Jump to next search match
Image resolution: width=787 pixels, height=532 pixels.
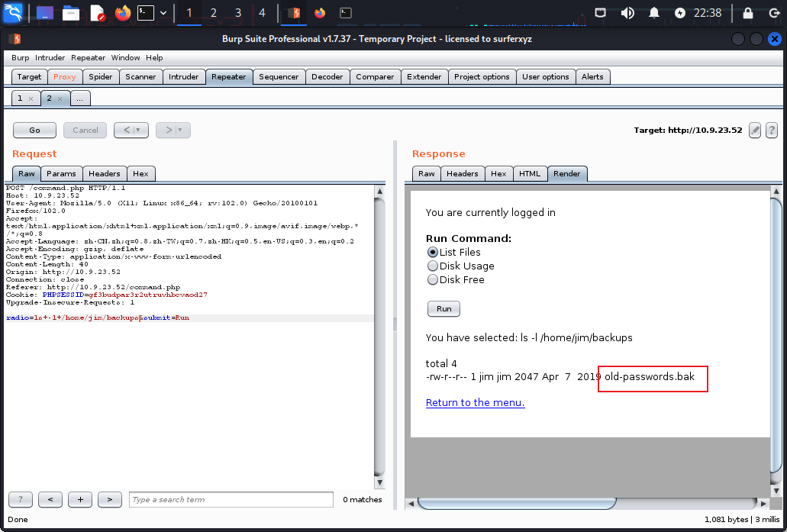tap(109, 499)
